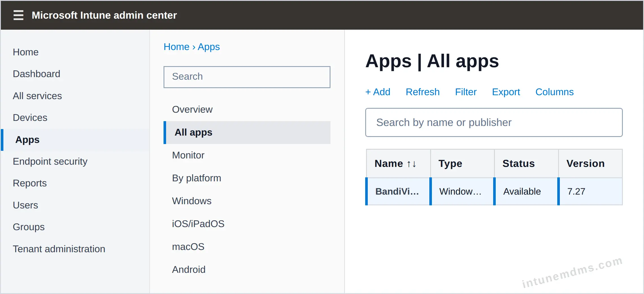The height and width of the screenshot is (294, 644).
Task: Open iOS/iPadOS platform apps
Action: coord(198,224)
